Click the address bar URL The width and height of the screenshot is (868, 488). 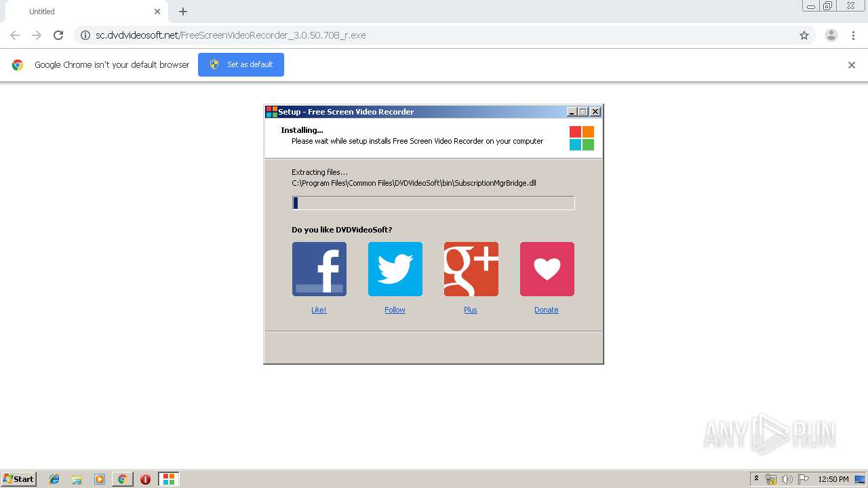pyautogui.click(x=231, y=35)
